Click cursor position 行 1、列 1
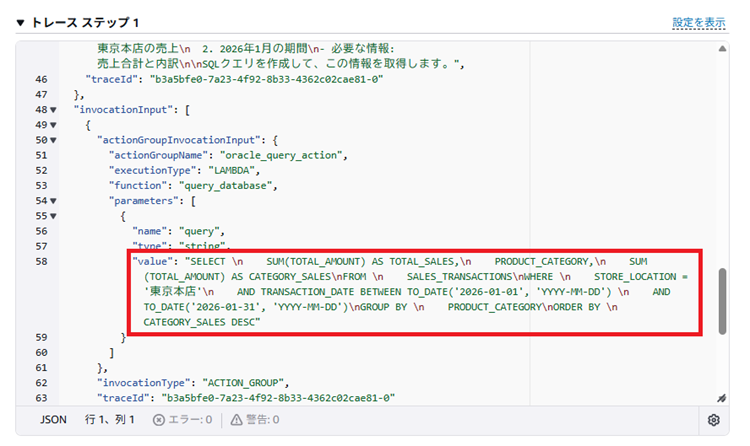 point(109,421)
